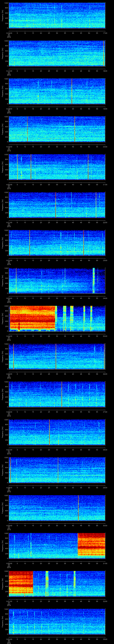Click the '18:00' end time label
This screenshot has height=644, width=114.
click(105, 71)
